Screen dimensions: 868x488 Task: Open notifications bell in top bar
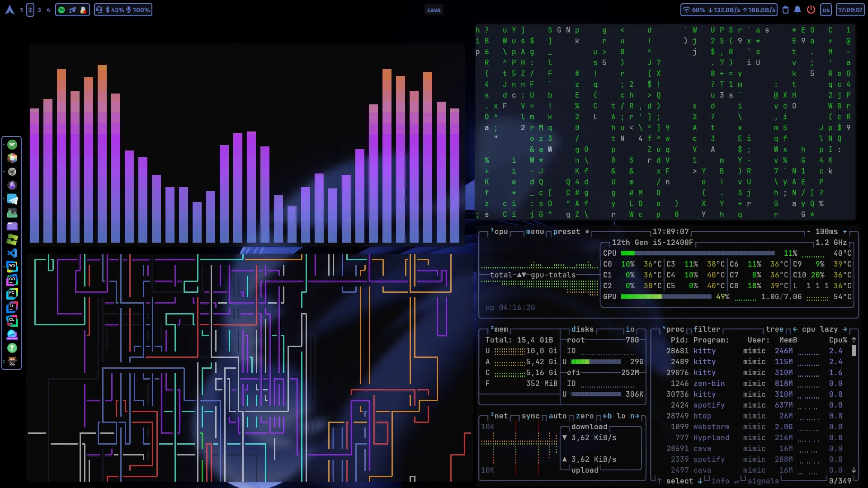click(x=797, y=10)
